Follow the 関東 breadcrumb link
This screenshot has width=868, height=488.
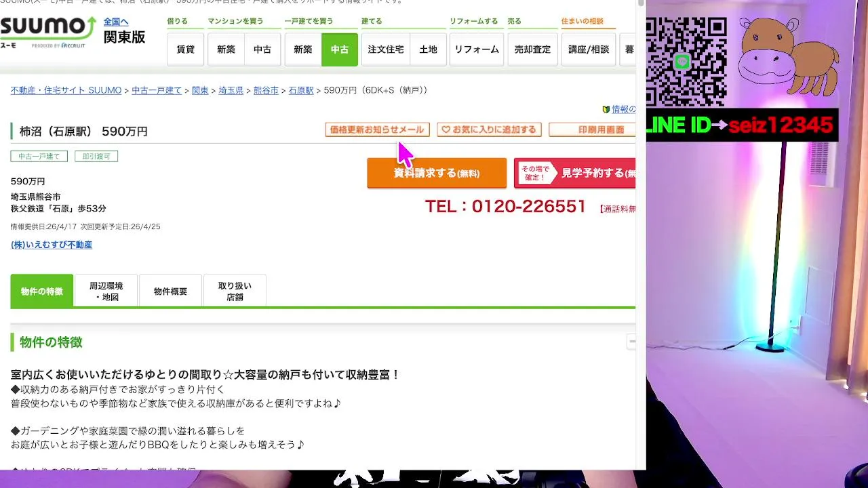[x=200, y=90]
